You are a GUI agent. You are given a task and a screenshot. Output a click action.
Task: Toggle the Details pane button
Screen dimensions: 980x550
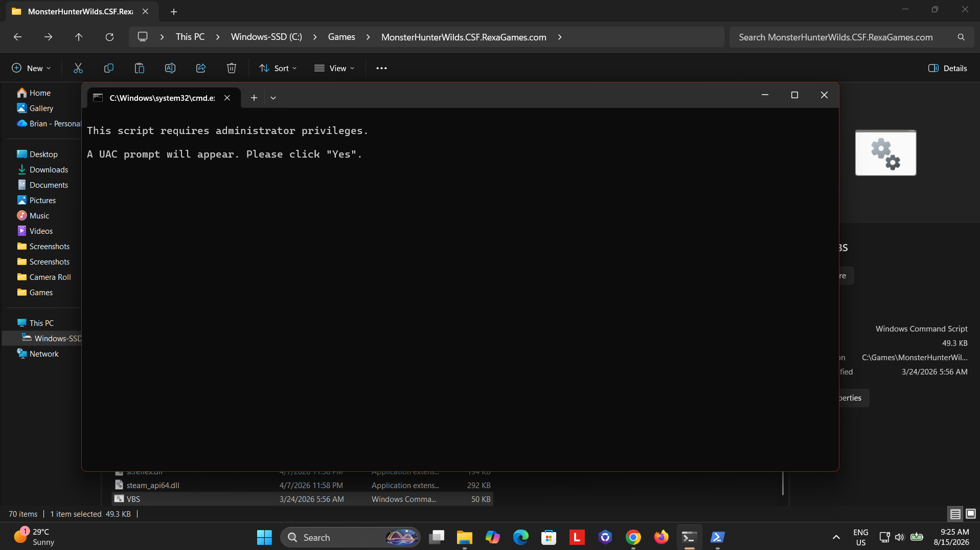948,68
